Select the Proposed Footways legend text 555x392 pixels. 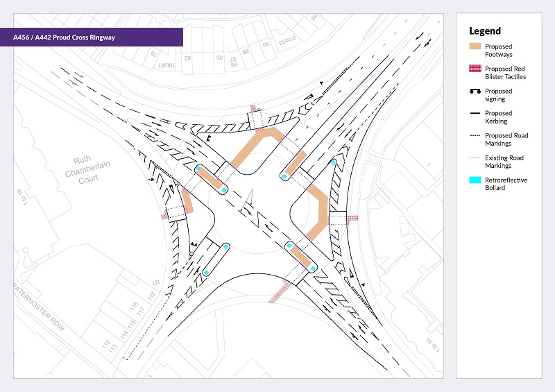click(x=499, y=50)
